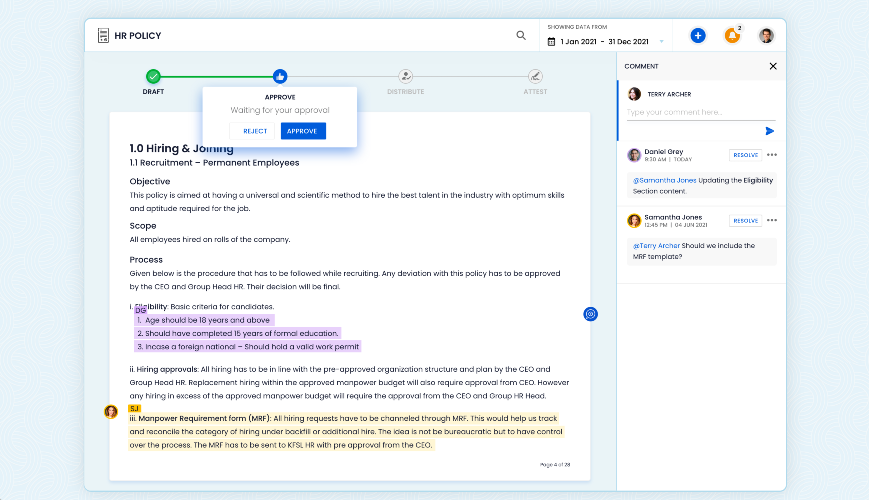Resolve Samantha Jones's comment
Screen dimensions: 869x500
(745, 221)
